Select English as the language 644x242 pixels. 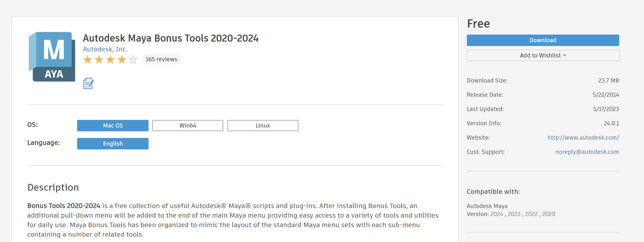click(x=113, y=144)
